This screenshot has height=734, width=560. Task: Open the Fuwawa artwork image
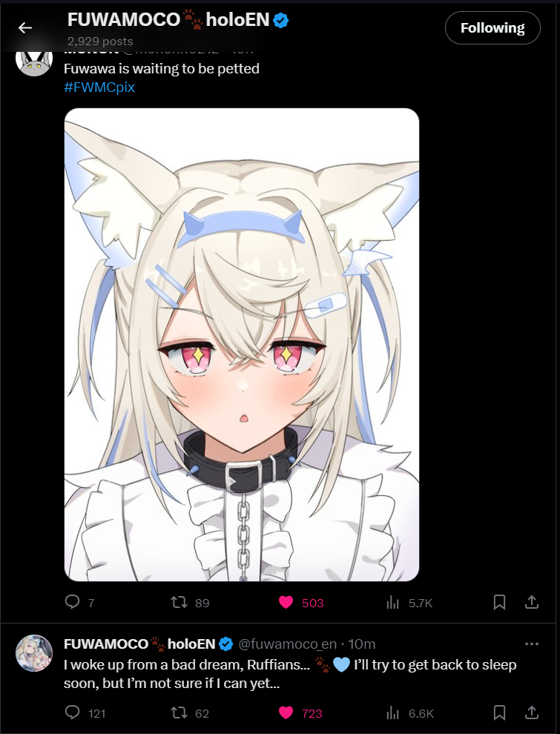point(242,345)
